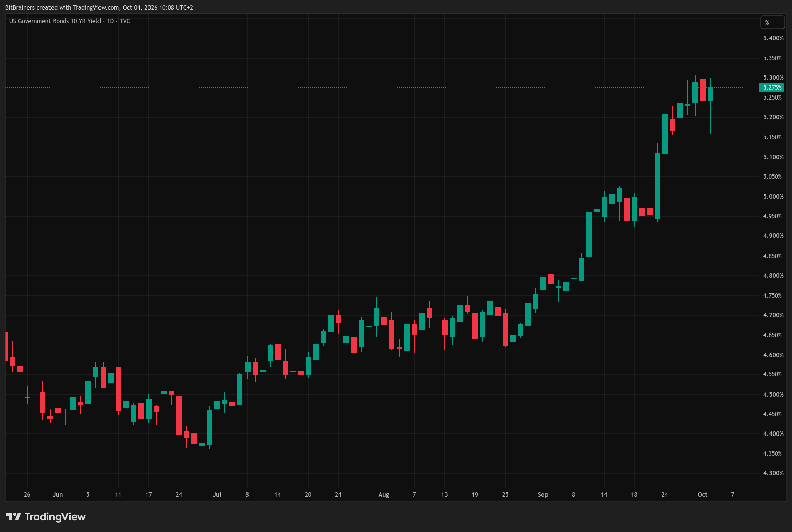Click the 5.350% price axis label
Screen dimensions: 792x532
773,58
